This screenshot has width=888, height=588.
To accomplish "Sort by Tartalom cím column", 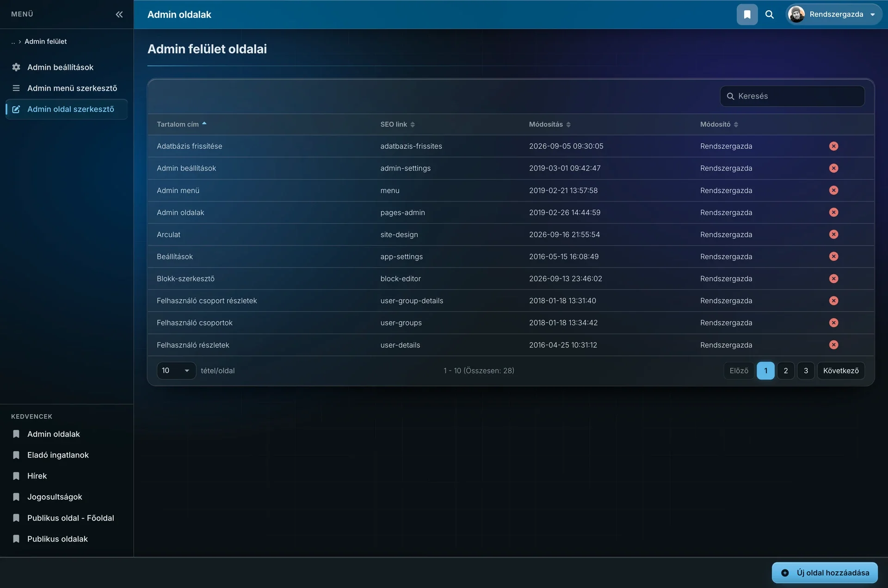I will pyautogui.click(x=181, y=124).
